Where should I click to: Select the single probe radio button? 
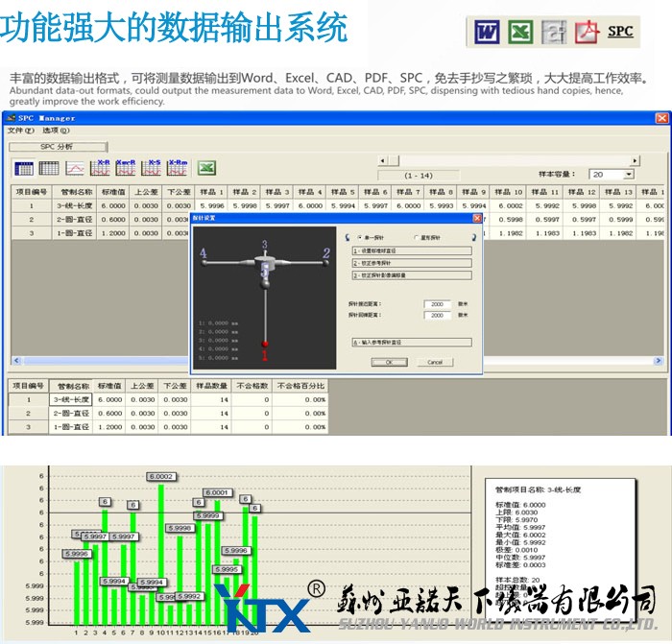tap(360, 237)
